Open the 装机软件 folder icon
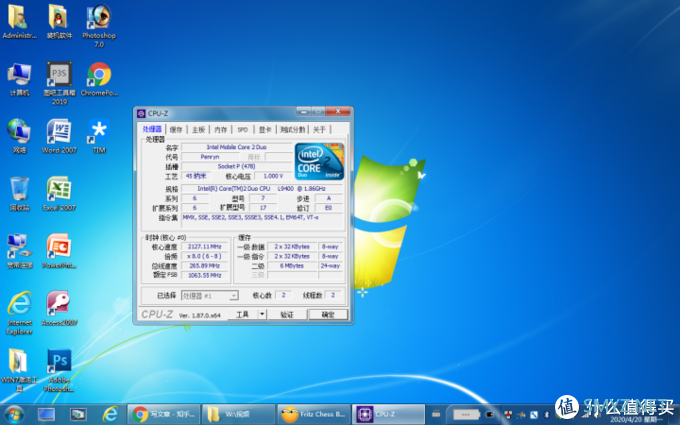 (59, 22)
